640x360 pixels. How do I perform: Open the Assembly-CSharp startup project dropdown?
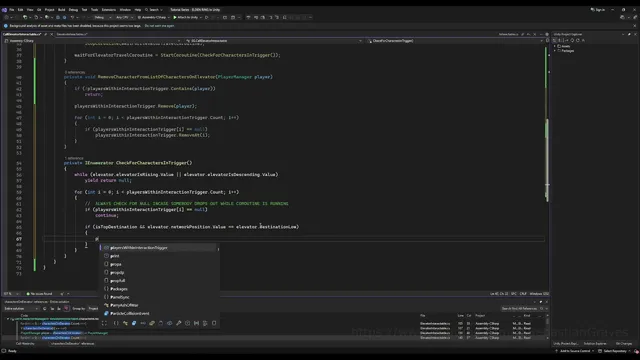click(153, 18)
